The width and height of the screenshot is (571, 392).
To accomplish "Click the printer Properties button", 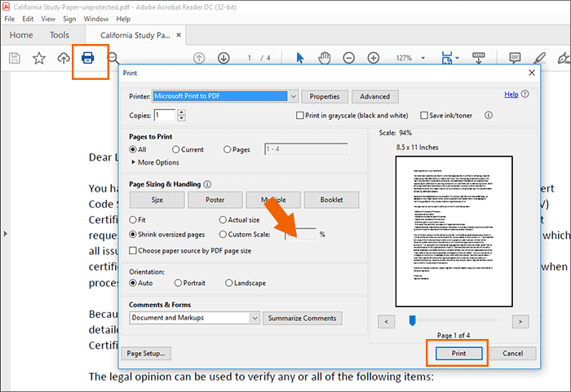I will [x=325, y=96].
